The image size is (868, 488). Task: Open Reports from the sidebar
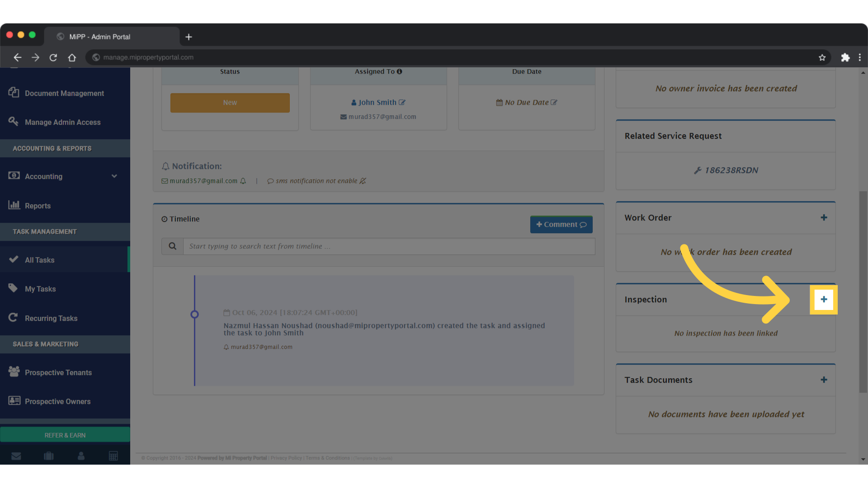(x=38, y=206)
